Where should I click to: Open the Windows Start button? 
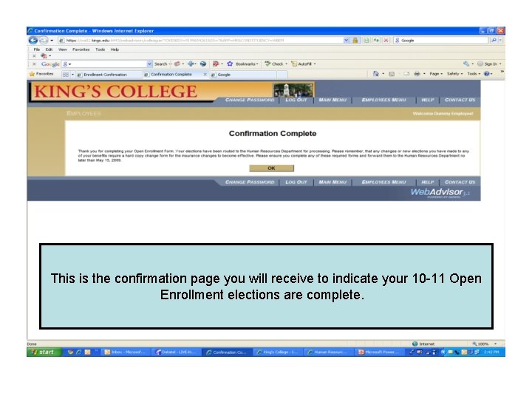pos(44,352)
